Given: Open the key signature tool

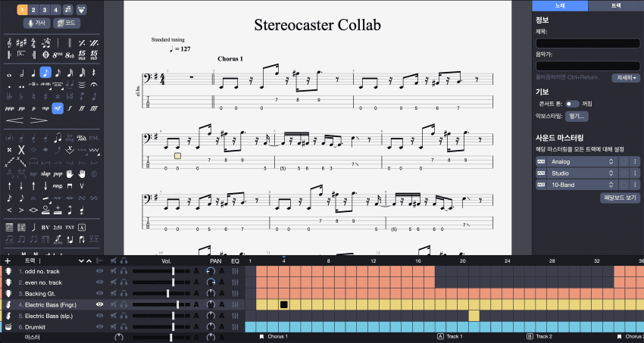Looking at the screenshot, I should 21,42.
